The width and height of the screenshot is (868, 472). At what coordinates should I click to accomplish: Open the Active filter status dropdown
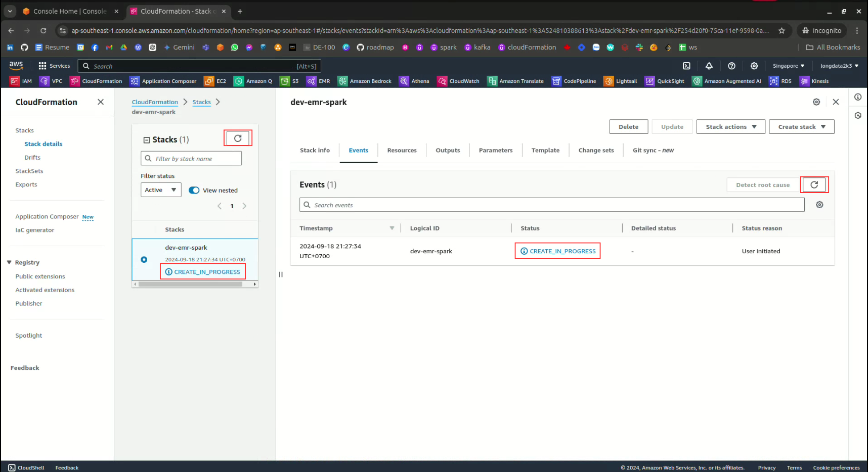[160, 190]
